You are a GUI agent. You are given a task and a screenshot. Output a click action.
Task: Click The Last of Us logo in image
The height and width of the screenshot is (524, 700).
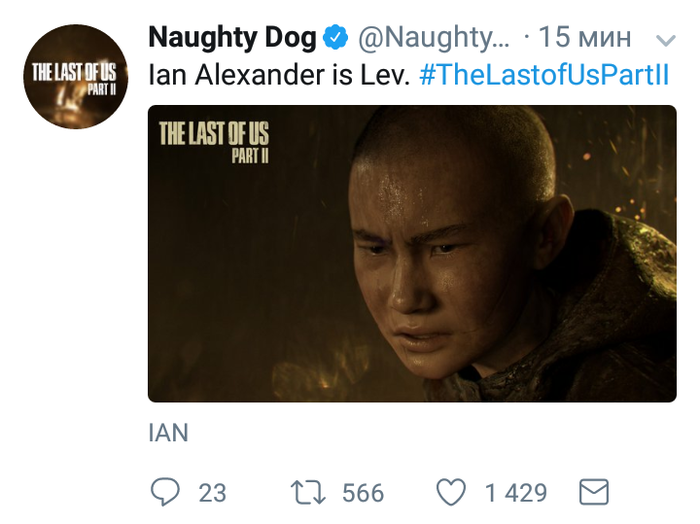(214, 139)
